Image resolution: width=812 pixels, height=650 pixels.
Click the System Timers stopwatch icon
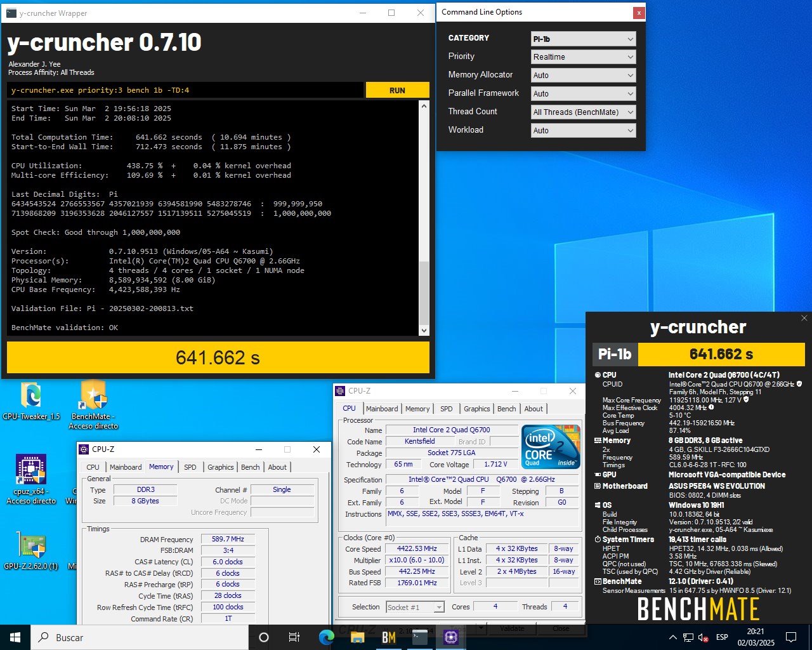pos(598,540)
